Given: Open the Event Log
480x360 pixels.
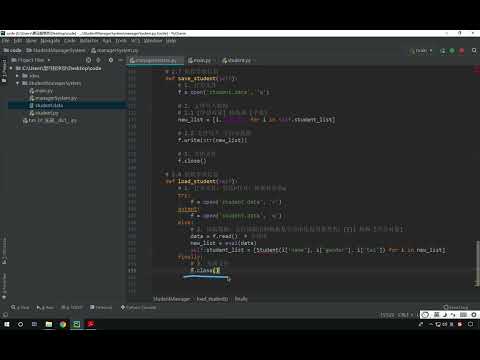Looking at the screenshot, I should (x=455, y=307).
